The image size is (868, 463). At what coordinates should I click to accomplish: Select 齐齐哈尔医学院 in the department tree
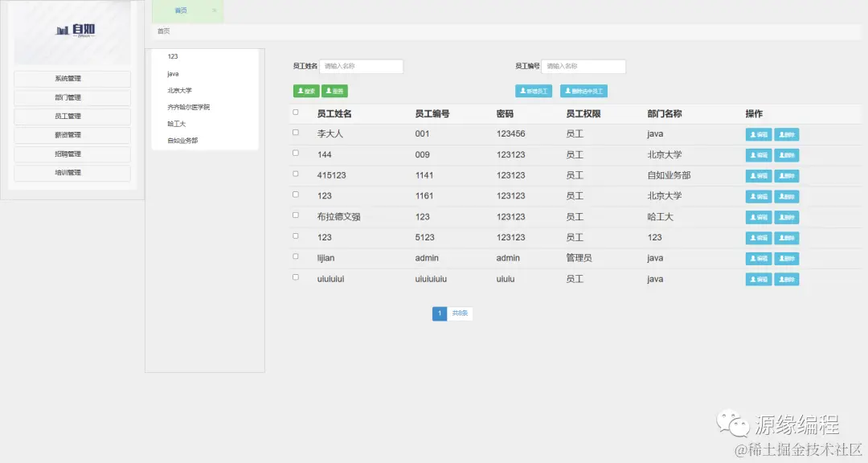coord(188,107)
